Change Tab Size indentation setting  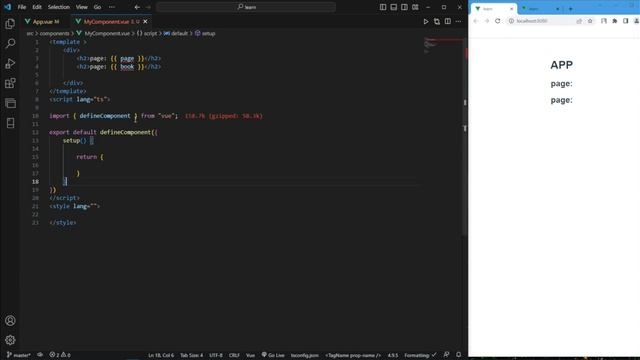191,355
